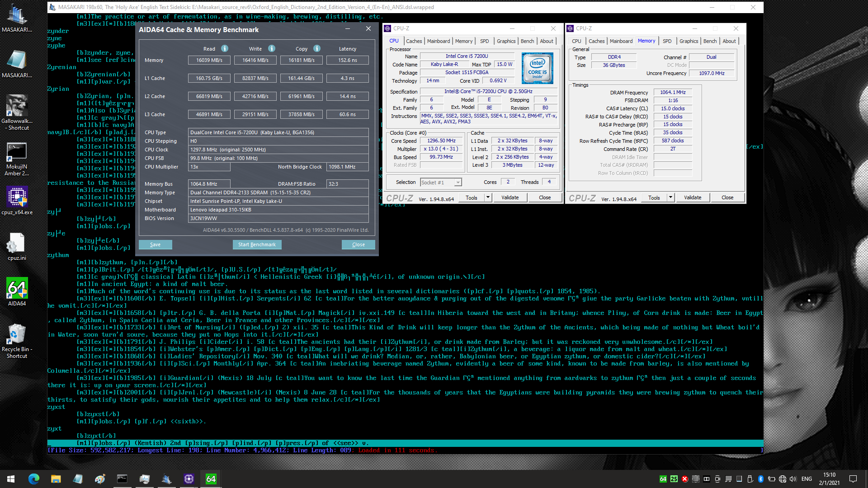This screenshot has height=488, width=868.
Task: Click the Core Speed value 1296.50 MHz
Action: 441,141
